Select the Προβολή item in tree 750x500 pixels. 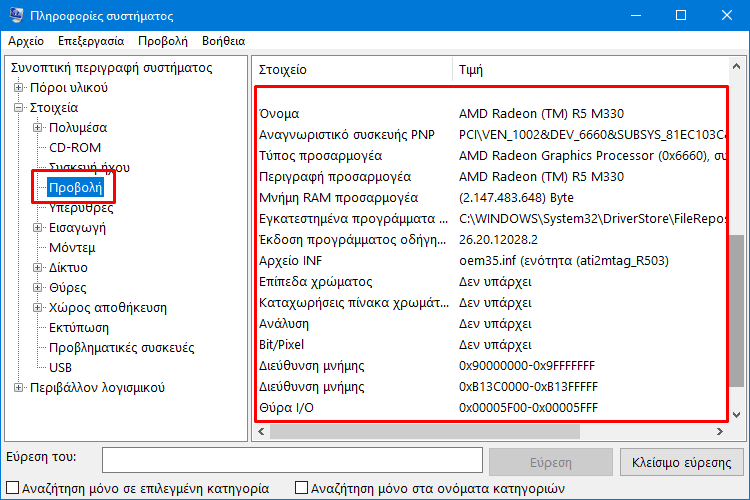[76, 188]
